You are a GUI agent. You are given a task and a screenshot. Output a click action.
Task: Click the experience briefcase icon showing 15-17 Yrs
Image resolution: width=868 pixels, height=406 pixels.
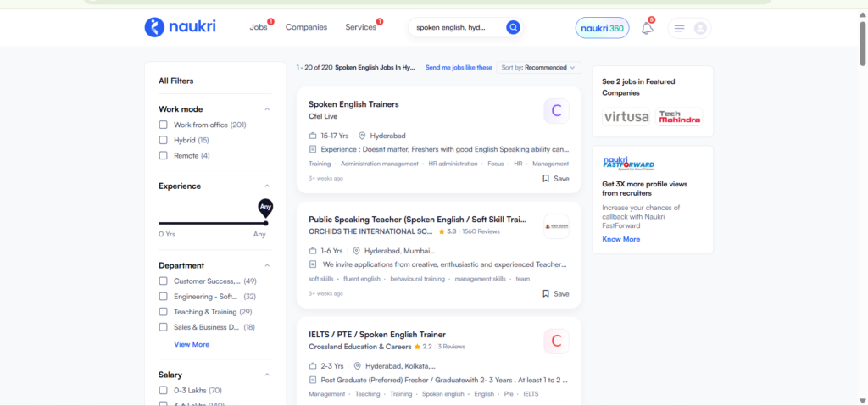click(312, 135)
